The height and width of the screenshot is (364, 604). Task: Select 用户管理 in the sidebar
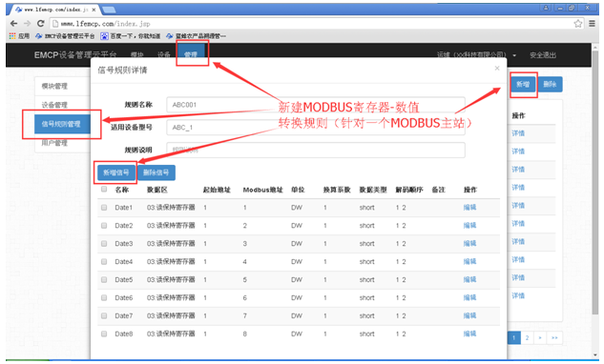[x=62, y=143]
